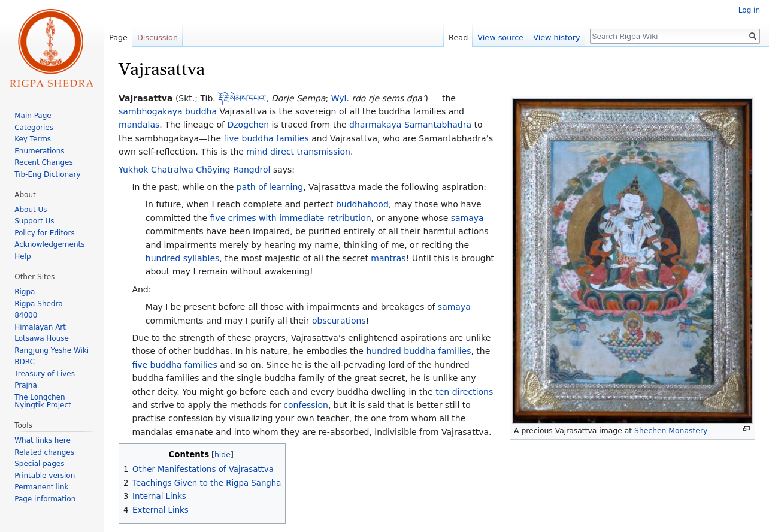Open The Longchen Nyingtik Project link
Viewport: 769px width, 532px height.
[x=43, y=401]
